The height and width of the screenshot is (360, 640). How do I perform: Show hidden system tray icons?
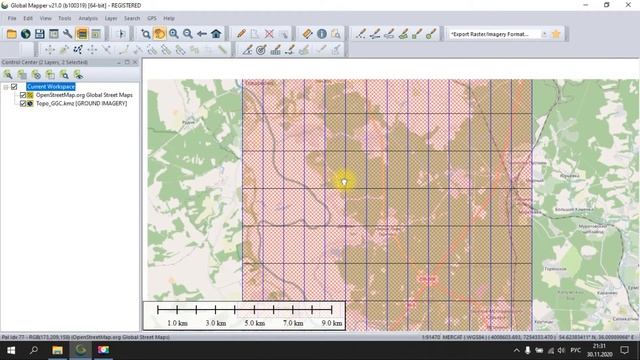point(516,350)
